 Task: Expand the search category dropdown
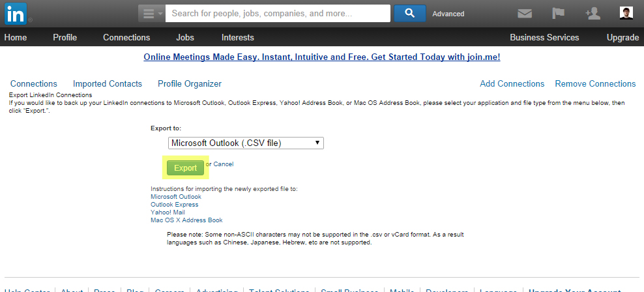click(151, 13)
